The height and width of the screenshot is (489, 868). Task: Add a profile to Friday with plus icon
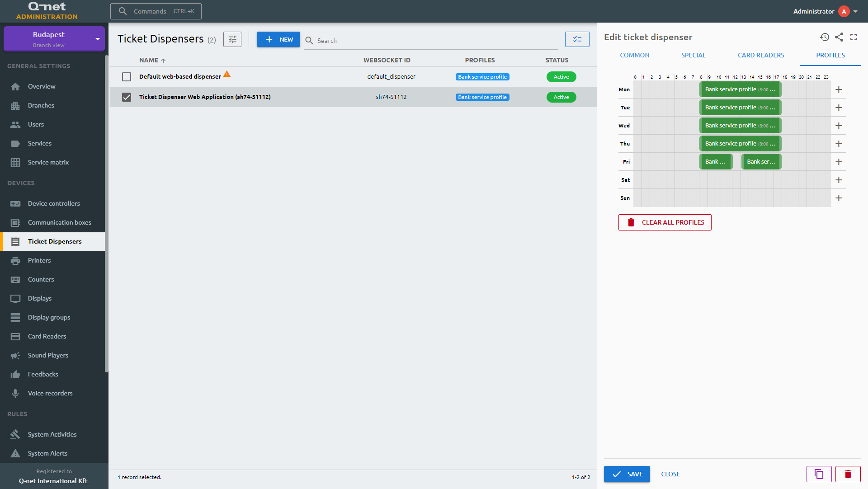pyautogui.click(x=839, y=162)
